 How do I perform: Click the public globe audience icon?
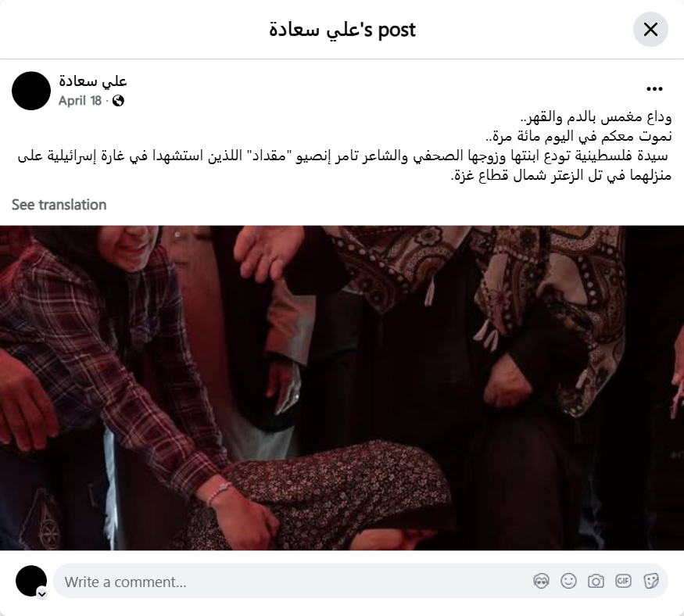(118, 101)
